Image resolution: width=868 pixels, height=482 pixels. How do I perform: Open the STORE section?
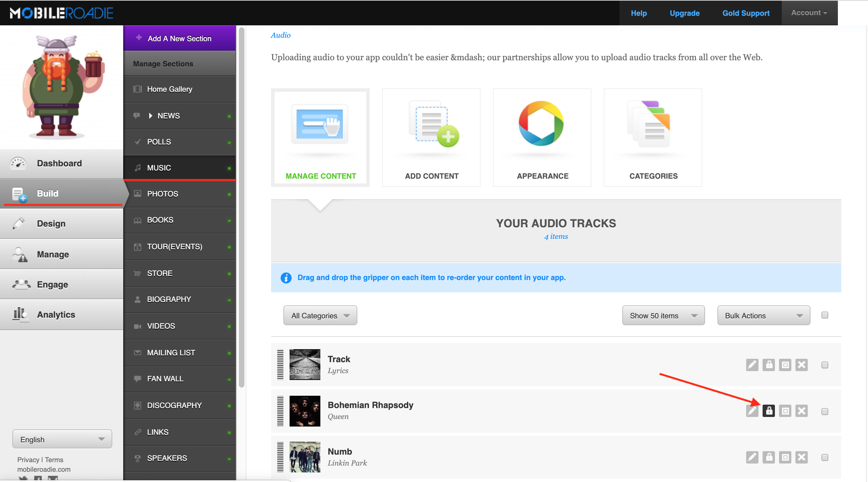tap(179, 273)
